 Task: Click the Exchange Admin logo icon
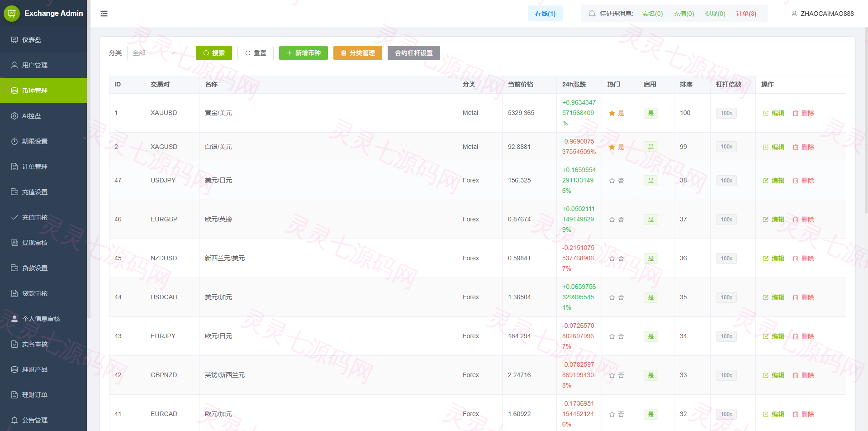pyautogui.click(x=12, y=14)
